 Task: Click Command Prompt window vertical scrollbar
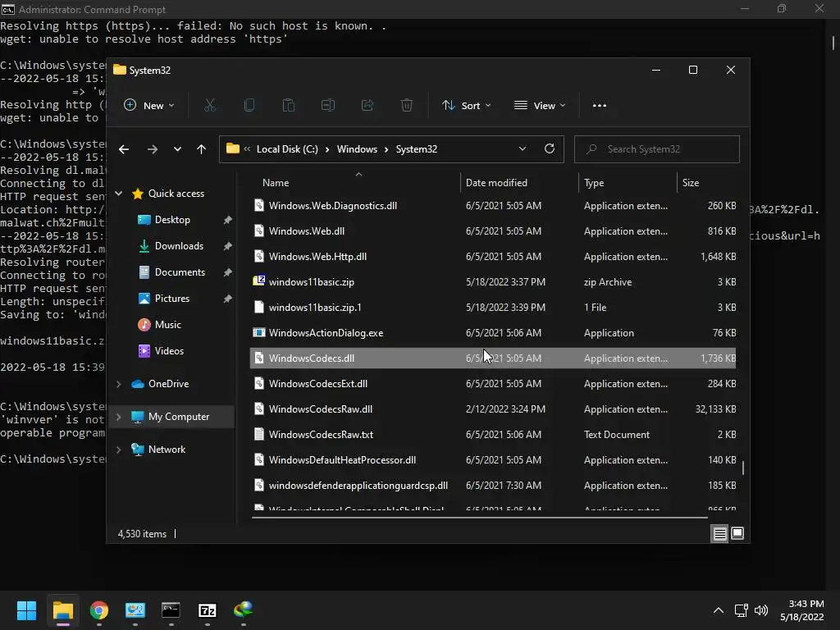[x=833, y=43]
